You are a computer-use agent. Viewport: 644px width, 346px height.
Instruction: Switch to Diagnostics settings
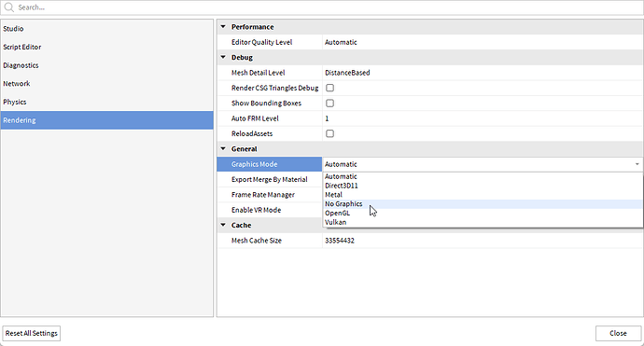click(x=106, y=65)
